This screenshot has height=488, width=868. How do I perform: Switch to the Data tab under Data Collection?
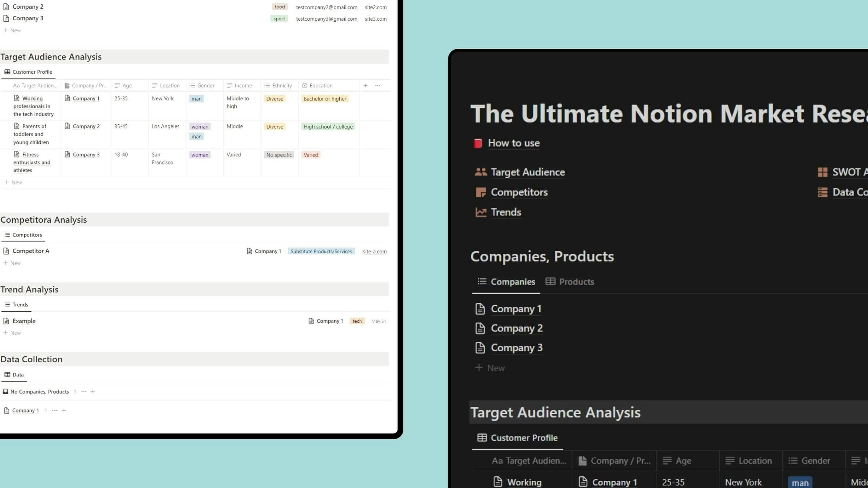[x=14, y=375]
